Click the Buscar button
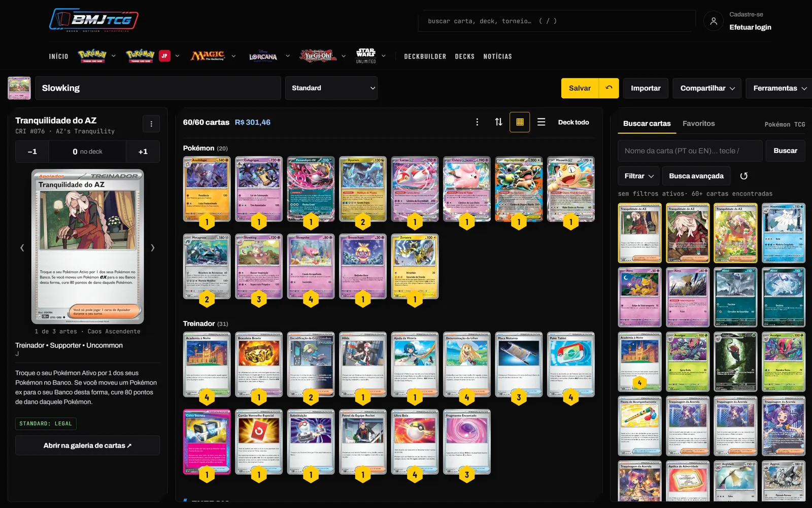This screenshot has width=812, height=508. point(785,151)
